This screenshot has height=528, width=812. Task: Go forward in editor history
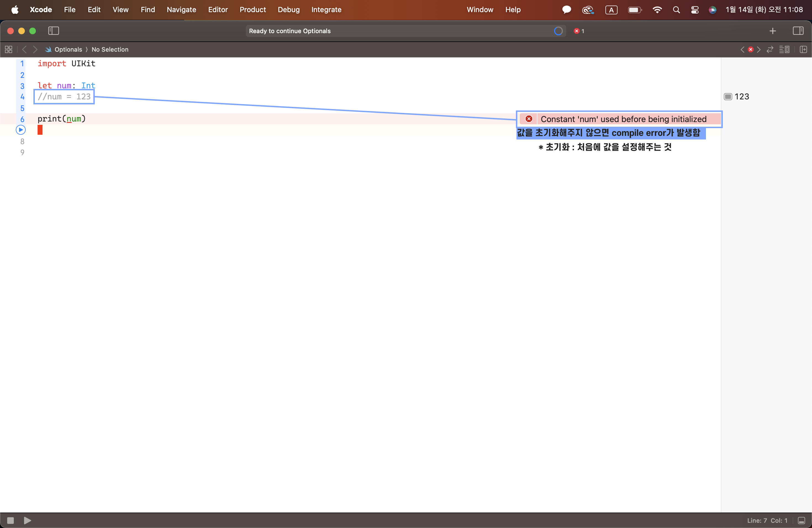coord(35,49)
